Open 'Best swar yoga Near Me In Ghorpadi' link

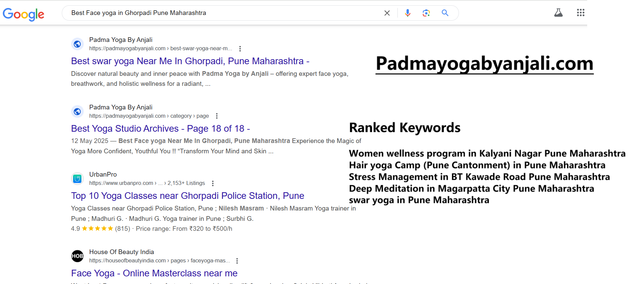point(190,61)
